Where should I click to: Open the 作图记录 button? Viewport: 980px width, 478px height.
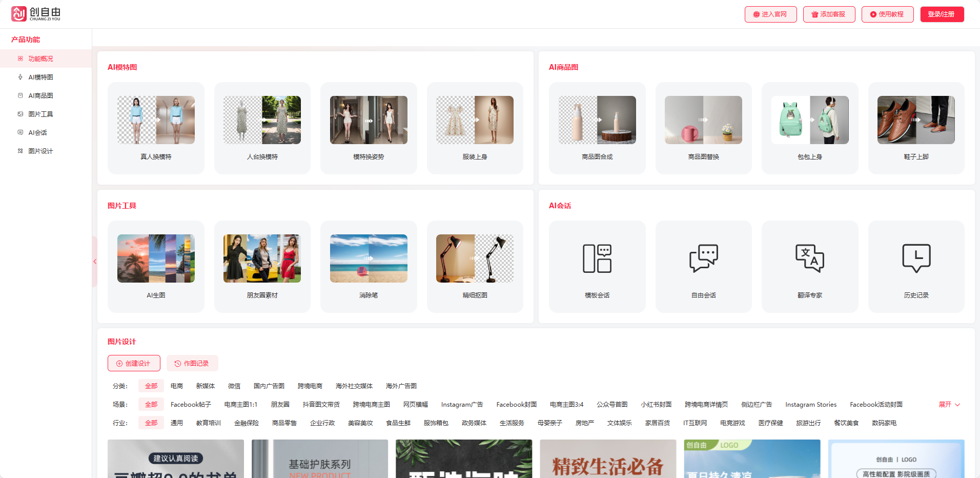coord(192,363)
